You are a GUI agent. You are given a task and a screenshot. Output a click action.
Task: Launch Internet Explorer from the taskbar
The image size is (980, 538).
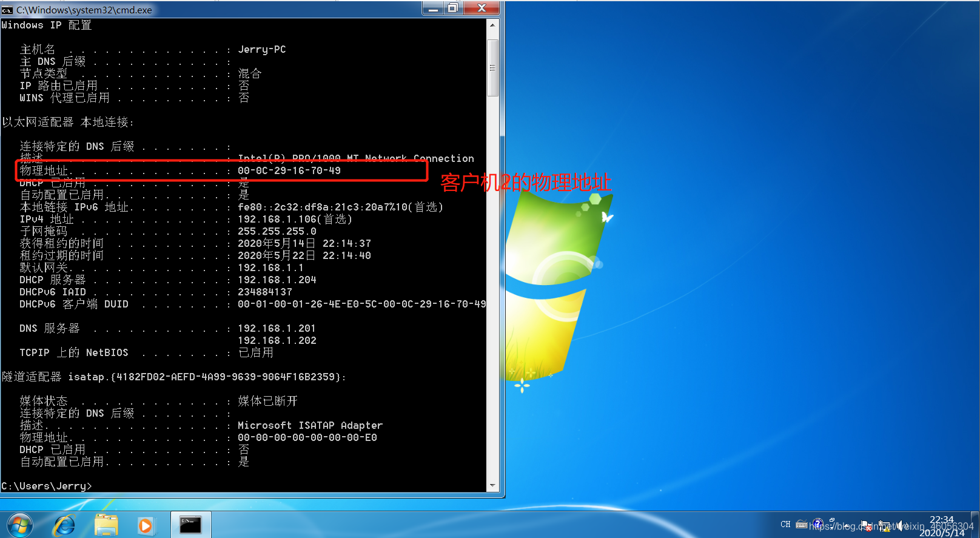pos(64,525)
